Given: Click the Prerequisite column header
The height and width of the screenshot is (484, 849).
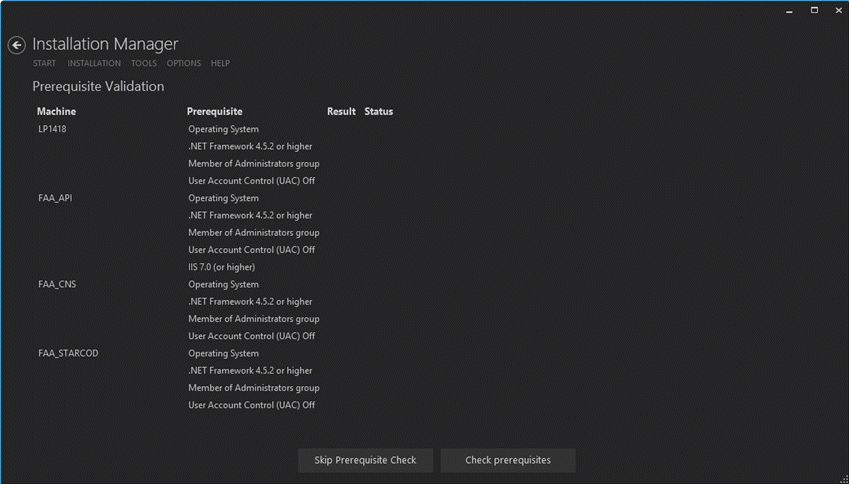Looking at the screenshot, I should 214,111.
